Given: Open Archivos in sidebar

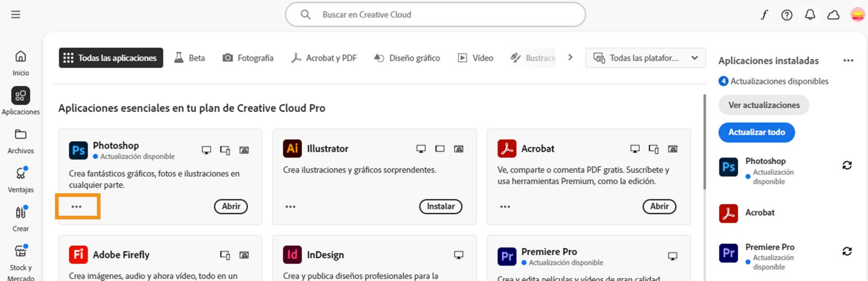Looking at the screenshot, I should (x=21, y=141).
